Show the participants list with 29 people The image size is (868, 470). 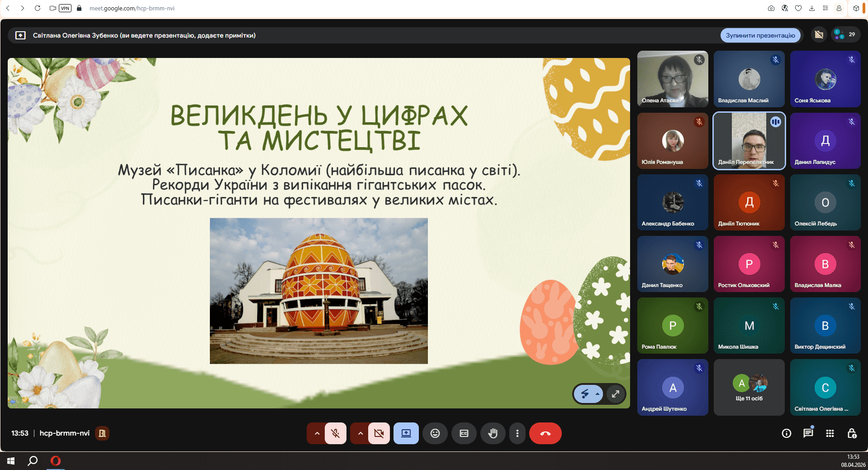[x=845, y=34]
